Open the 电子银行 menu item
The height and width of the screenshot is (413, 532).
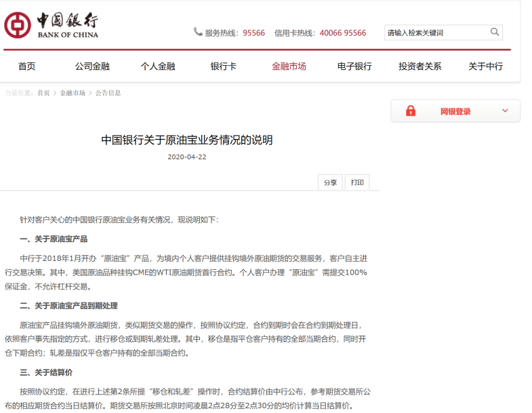coord(354,66)
